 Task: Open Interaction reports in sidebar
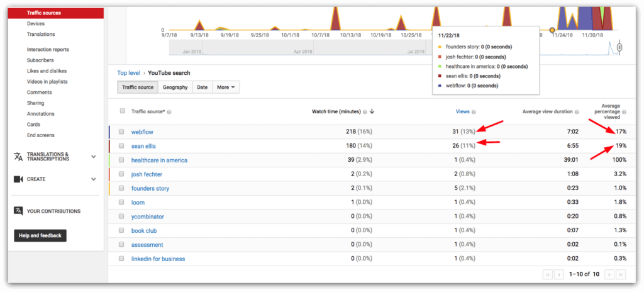coord(48,50)
